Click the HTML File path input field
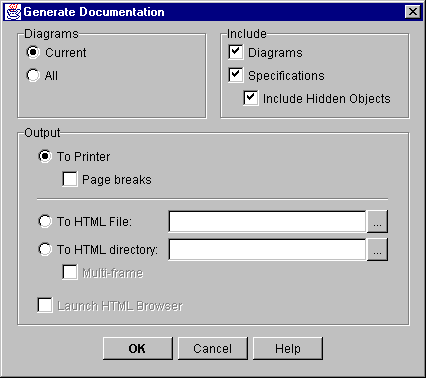The width and height of the screenshot is (426, 378). click(x=267, y=221)
